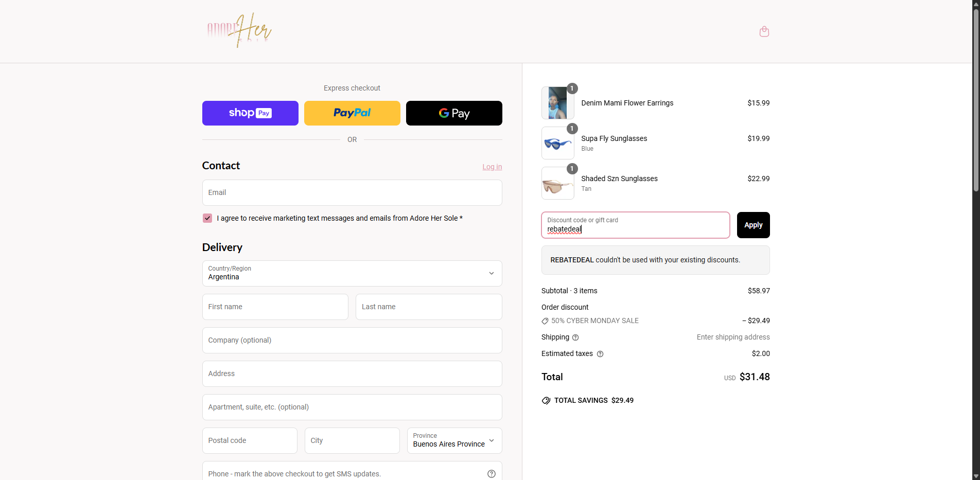Screen dimensions: 980x480
Task: Pay with PayPal express button
Action: coord(352,113)
